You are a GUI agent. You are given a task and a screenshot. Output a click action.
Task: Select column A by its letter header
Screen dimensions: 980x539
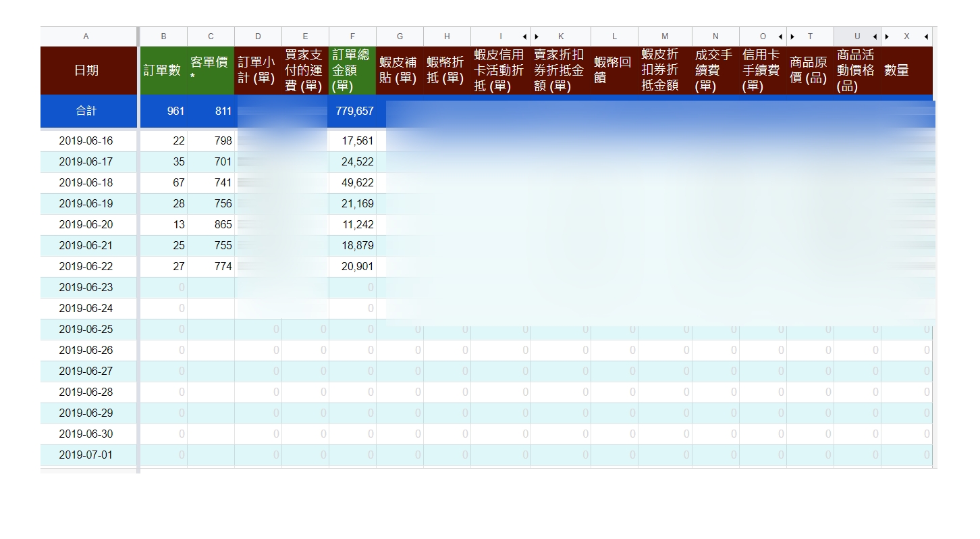tap(86, 36)
